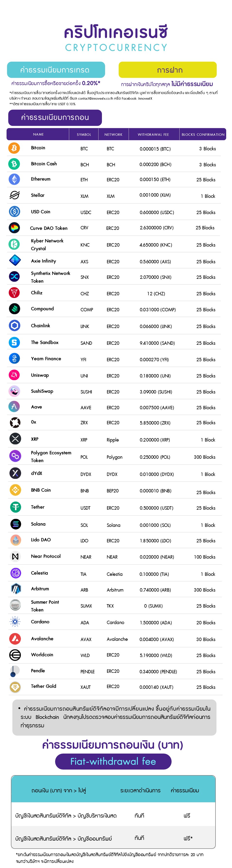This screenshot has height=868, width=232.
Task: Click the WITHDRAWAL FEE column header
Action: tap(153, 135)
